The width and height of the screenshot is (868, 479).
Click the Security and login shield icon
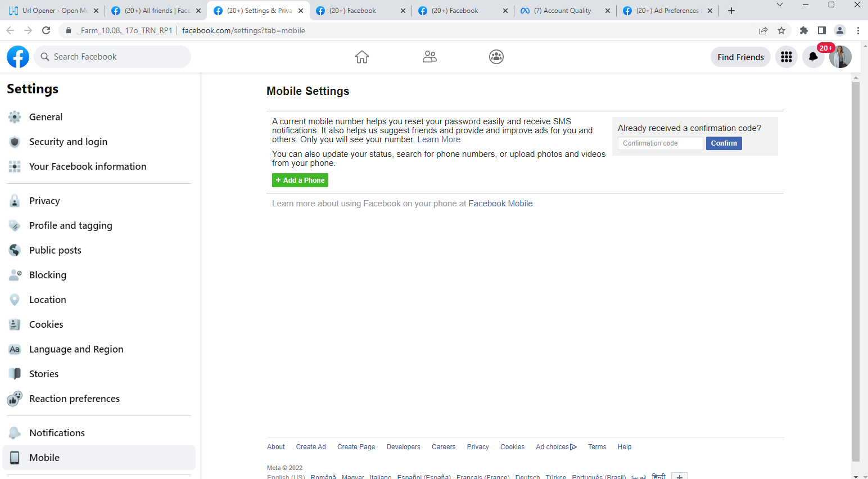pyautogui.click(x=15, y=142)
